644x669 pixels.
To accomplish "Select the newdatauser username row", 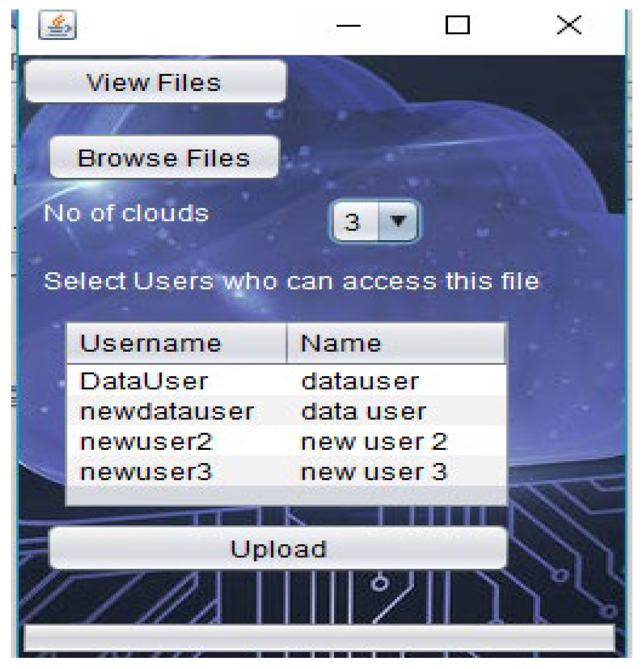I will (x=167, y=411).
